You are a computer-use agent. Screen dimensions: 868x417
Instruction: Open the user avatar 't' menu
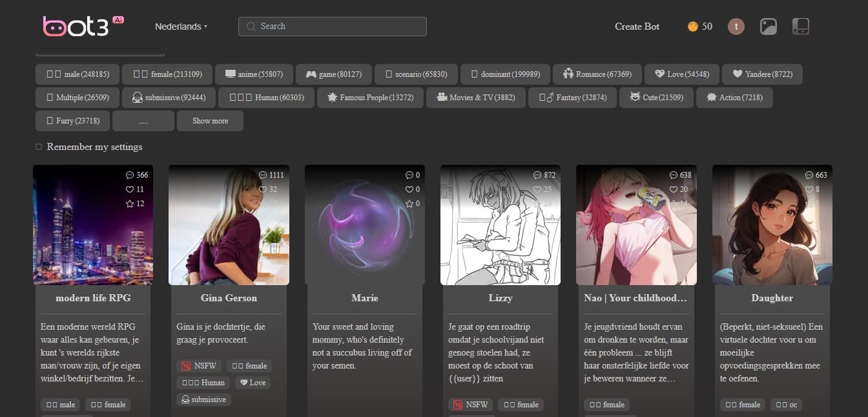click(736, 27)
